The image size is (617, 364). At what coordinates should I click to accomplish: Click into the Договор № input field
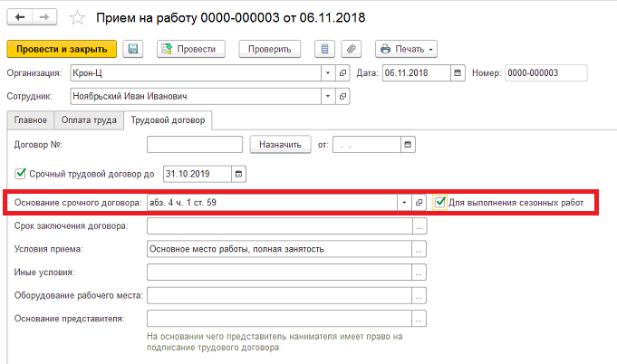pos(195,145)
